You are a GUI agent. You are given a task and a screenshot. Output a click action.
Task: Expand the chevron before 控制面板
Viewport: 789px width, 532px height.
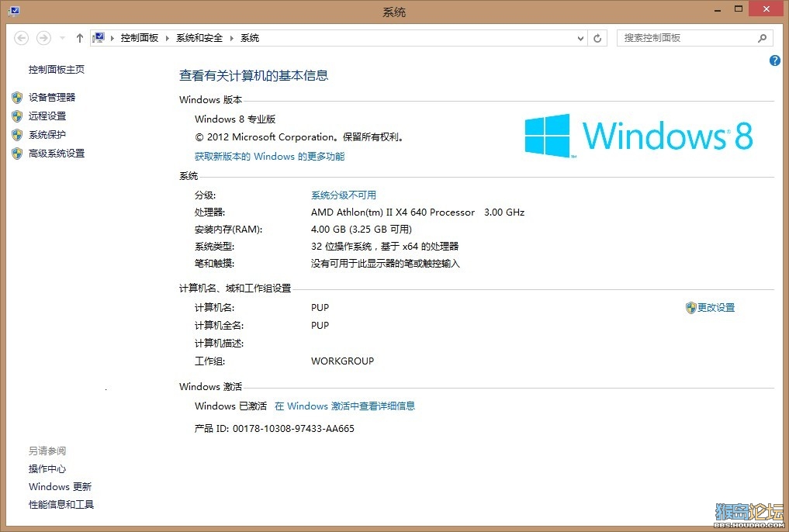tap(112, 38)
